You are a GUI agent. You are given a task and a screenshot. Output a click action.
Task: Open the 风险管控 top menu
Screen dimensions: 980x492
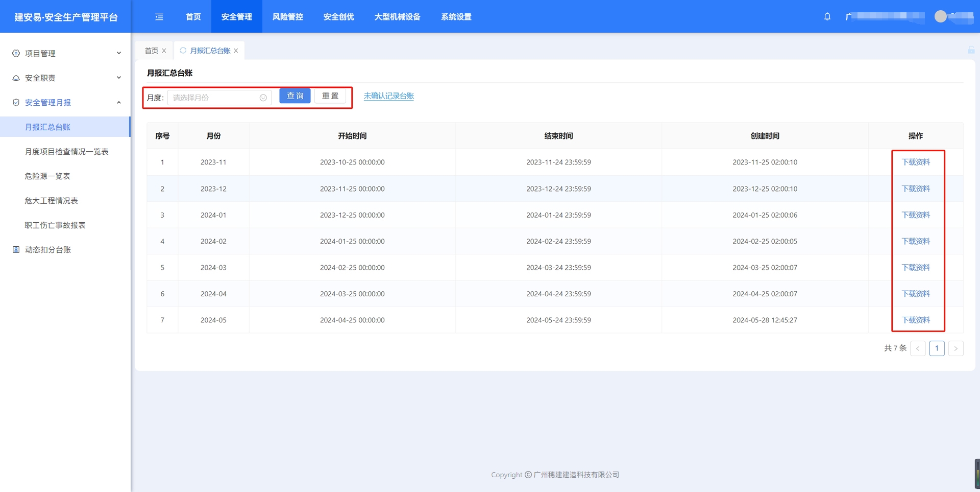pos(287,17)
